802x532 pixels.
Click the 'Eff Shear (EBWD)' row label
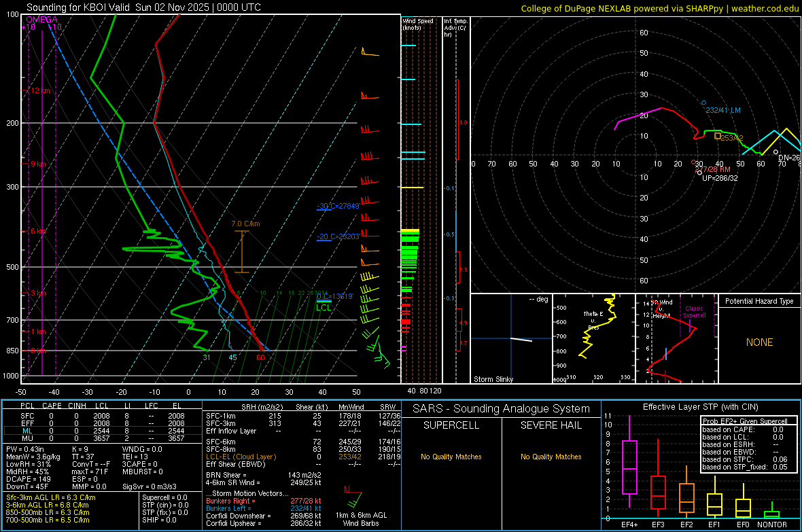click(236, 465)
